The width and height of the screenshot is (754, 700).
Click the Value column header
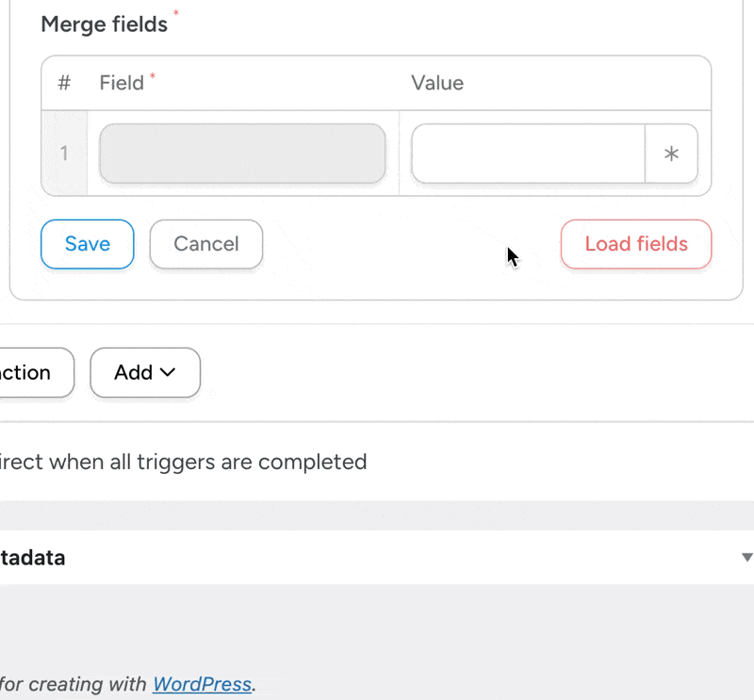pyautogui.click(x=437, y=83)
